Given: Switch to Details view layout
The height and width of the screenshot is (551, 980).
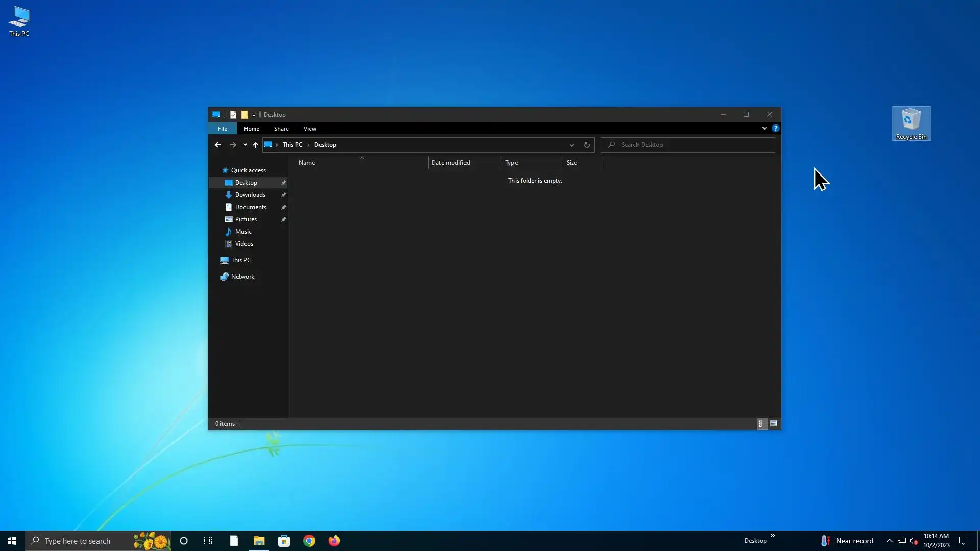Looking at the screenshot, I should [761, 424].
